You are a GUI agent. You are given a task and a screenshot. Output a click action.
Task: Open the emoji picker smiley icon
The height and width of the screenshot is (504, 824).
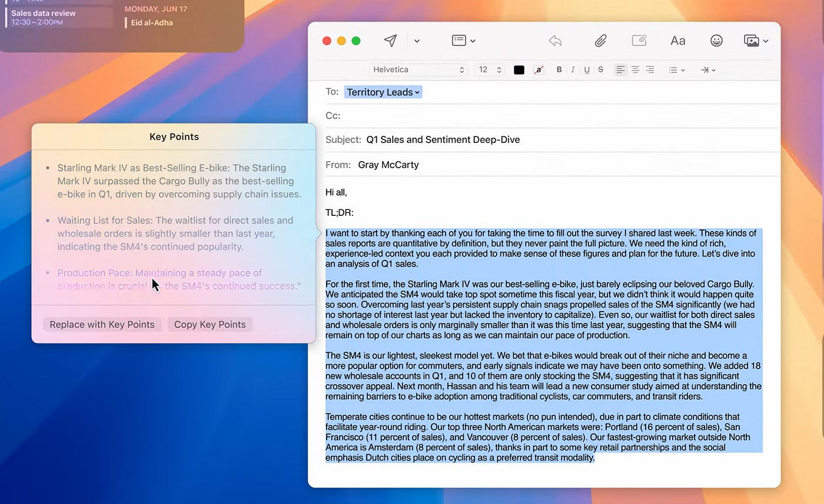click(x=716, y=41)
